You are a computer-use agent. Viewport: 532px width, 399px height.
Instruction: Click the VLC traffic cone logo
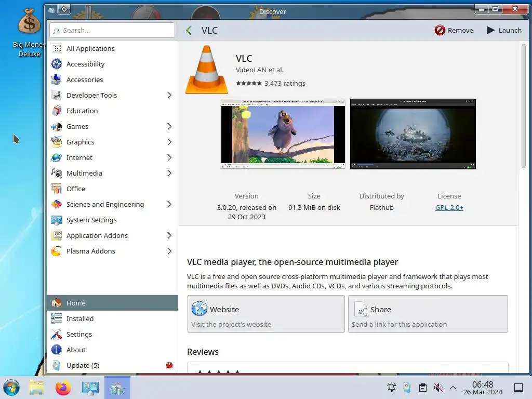click(x=207, y=70)
